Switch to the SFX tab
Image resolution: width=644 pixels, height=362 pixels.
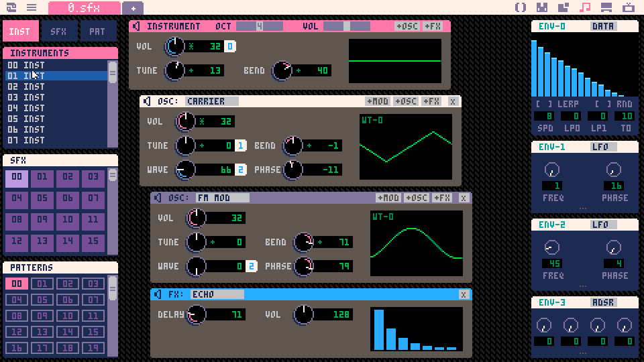point(59,32)
